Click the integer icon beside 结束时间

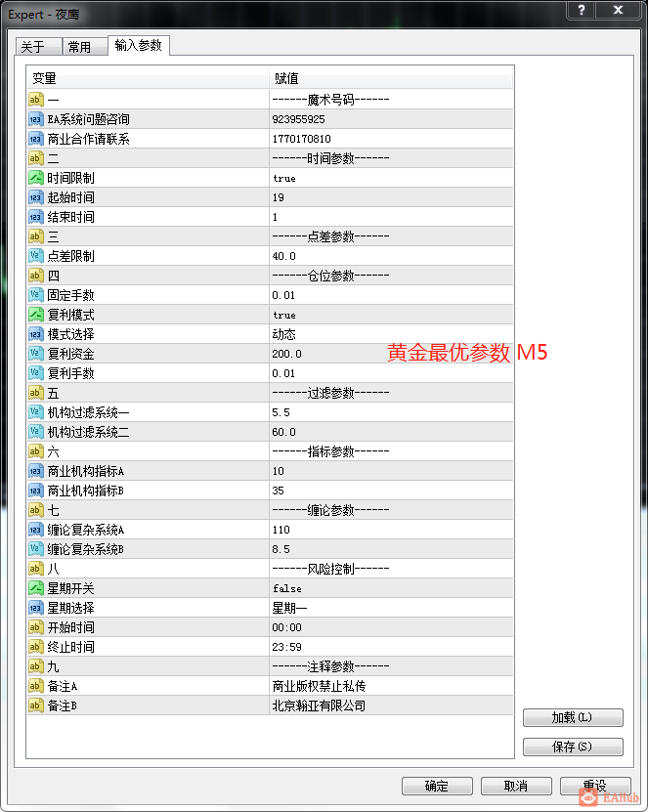[x=35, y=217]
